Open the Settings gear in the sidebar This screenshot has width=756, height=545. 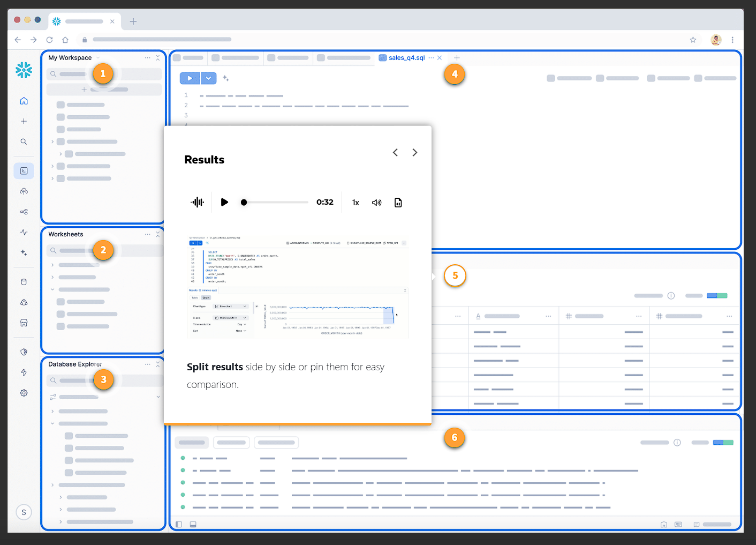(x=24, y=393)
